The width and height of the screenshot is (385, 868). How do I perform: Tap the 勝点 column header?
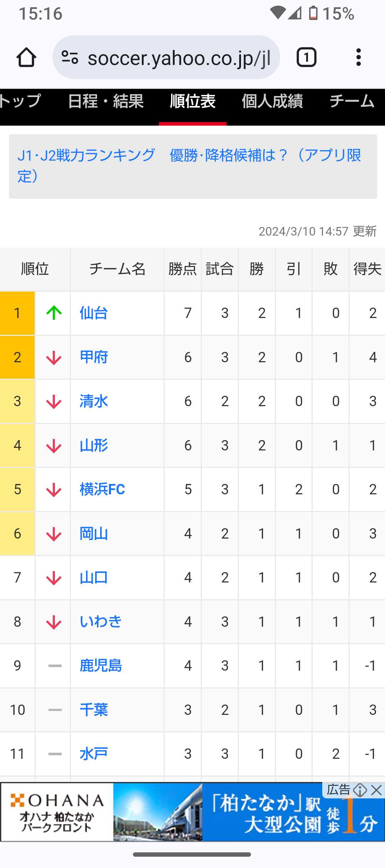tap(183, 269)
